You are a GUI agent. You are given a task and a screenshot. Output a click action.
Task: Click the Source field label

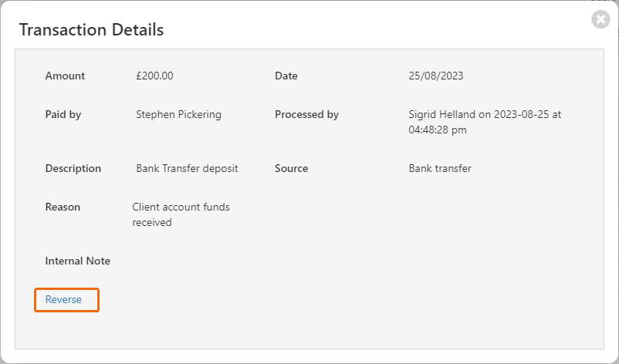coord(291,169)
